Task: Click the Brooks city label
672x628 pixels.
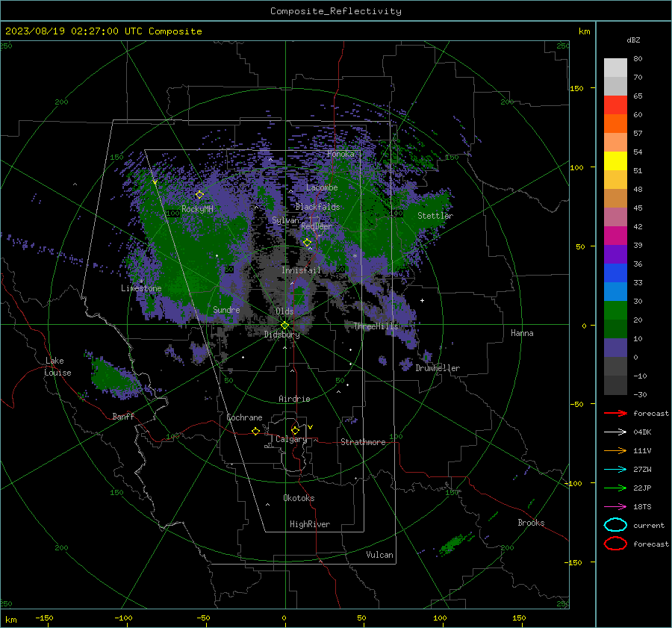Action: 531,523
